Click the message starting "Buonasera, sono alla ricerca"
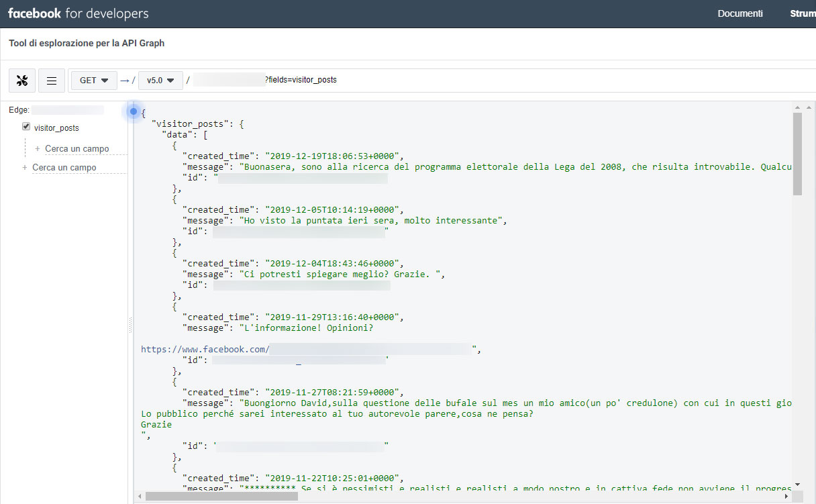Image resolution: width=816 pixels, height=504 pixels. click(515, 166)
